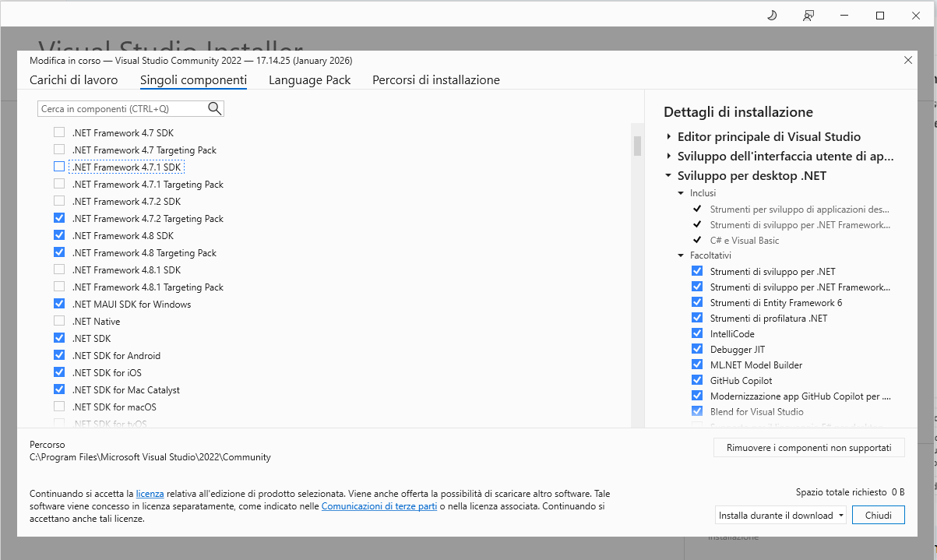Collapse Sviluppo per desktop .NET section

coord(669,175)
